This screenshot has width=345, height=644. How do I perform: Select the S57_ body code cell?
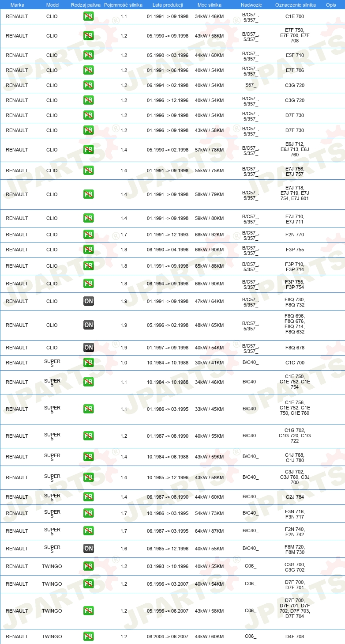[x=251, y=85]
